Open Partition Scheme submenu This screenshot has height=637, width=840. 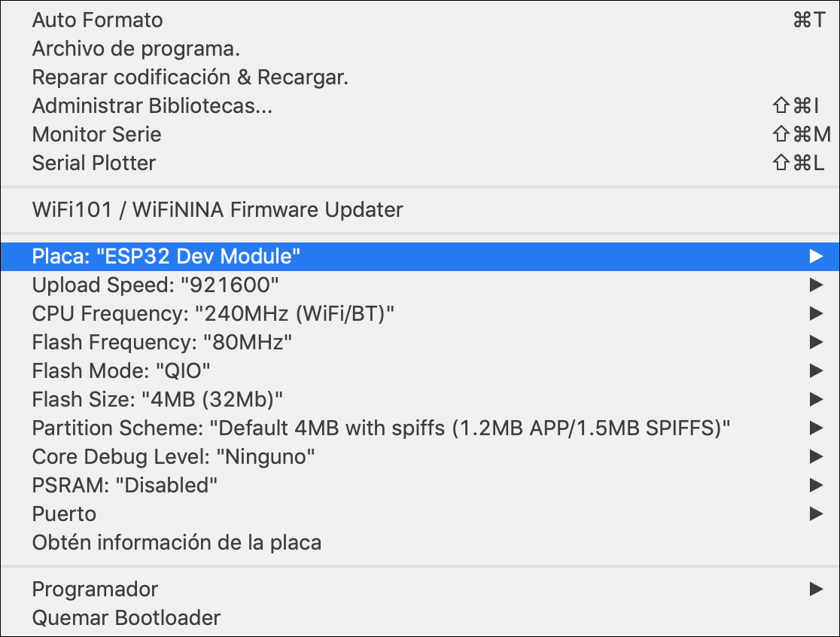click(x=420, y=428)
